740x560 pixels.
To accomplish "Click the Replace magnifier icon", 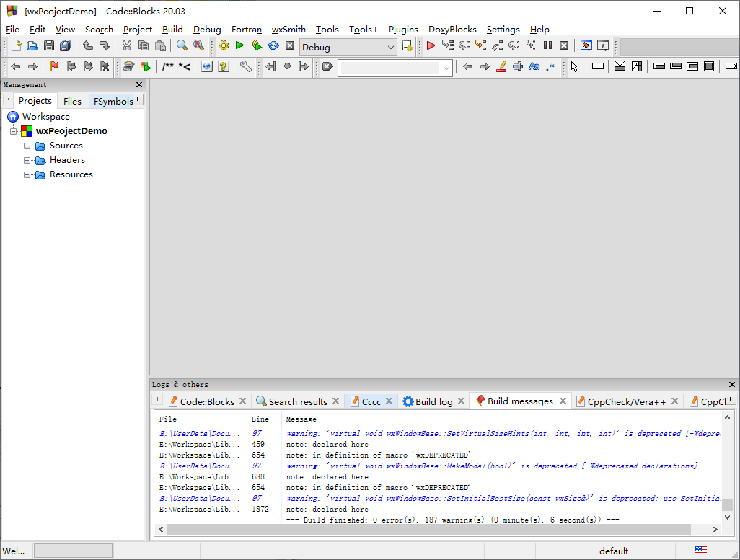I will tap(198, 45).
